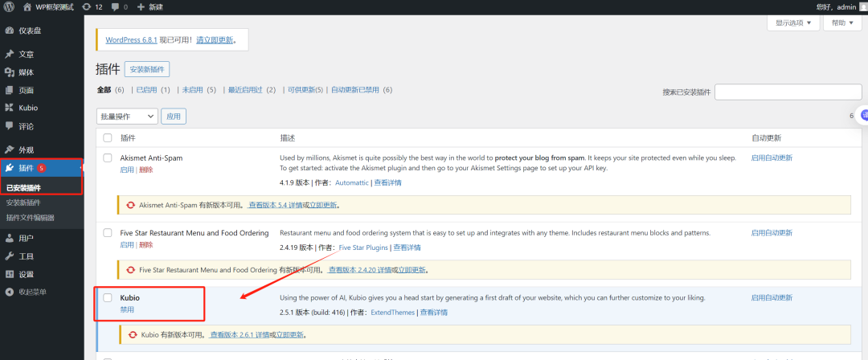Select the 未启用 (5) filter
Screen dimensions: 868x360
click(x=199, y=90)
